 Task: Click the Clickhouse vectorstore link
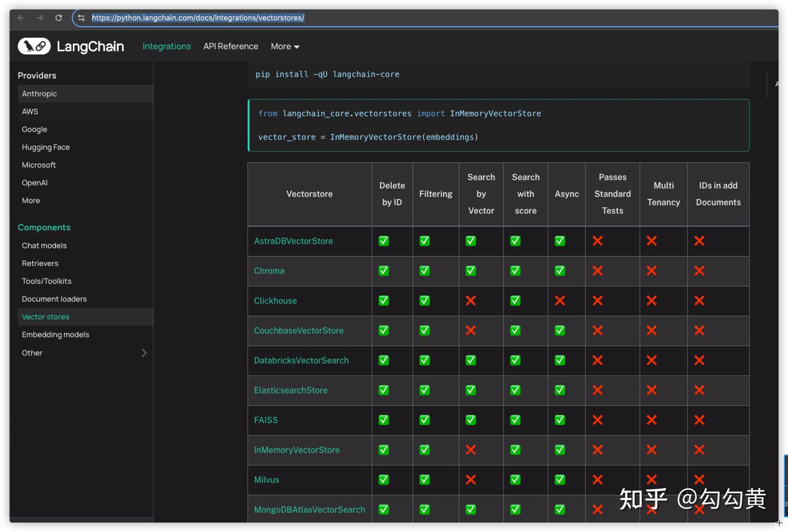[x=275, y=301]
